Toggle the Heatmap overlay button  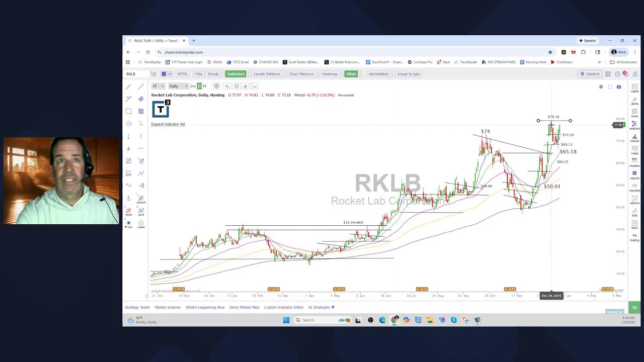click(330, 74)
